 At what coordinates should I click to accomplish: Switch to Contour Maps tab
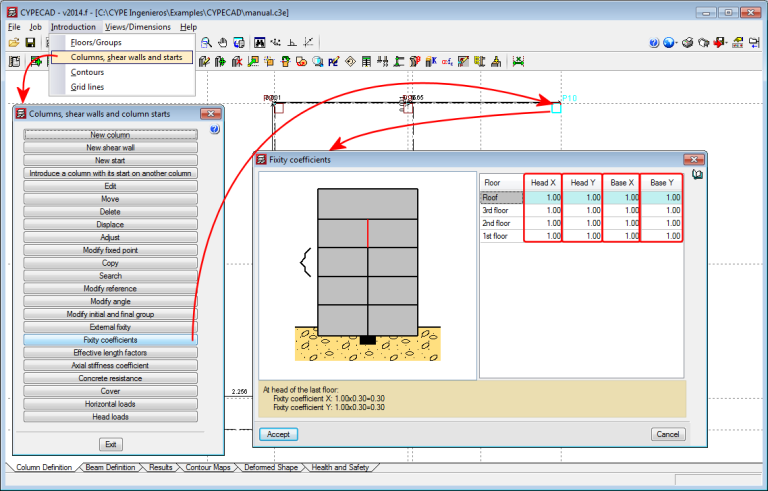pos(208,467)
